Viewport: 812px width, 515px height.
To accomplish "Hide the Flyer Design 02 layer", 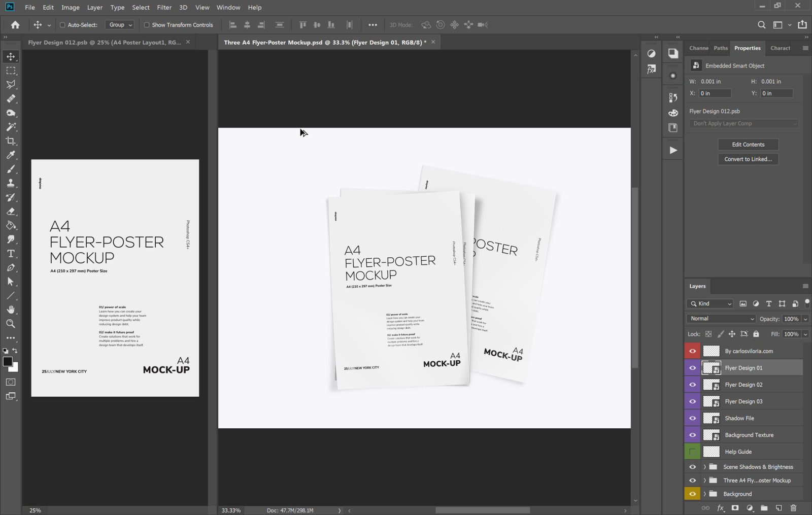I will coord(692,385).
